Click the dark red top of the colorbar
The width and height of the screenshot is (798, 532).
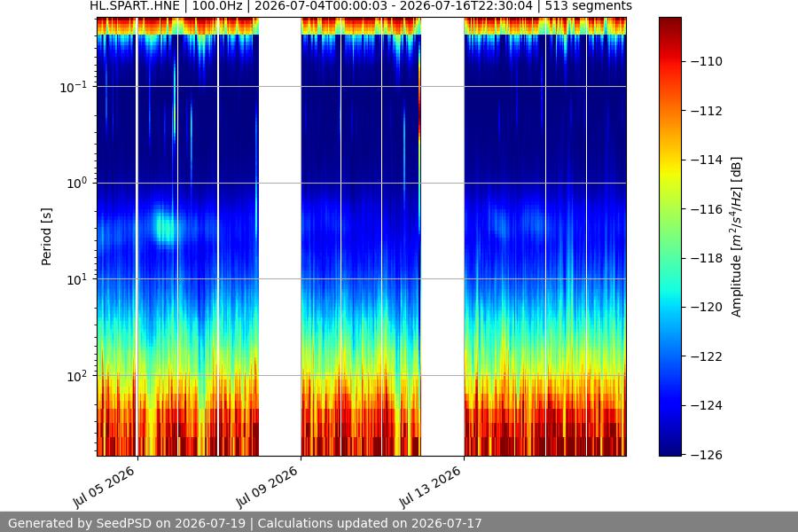[669, 26]
